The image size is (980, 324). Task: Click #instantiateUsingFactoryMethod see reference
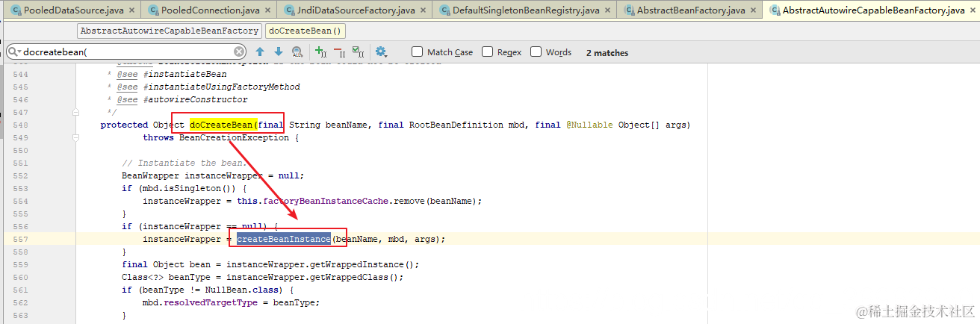pos(221,87)
